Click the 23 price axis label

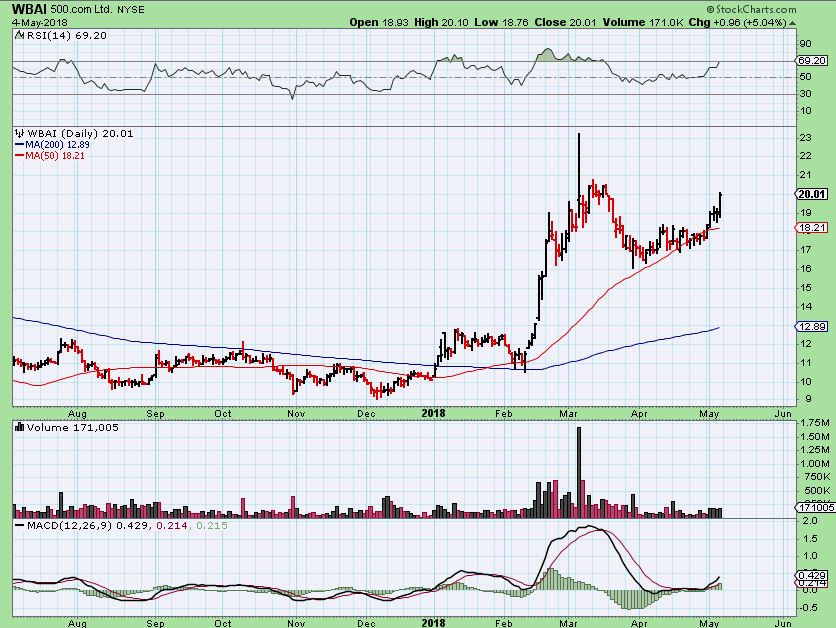(805, 138)
